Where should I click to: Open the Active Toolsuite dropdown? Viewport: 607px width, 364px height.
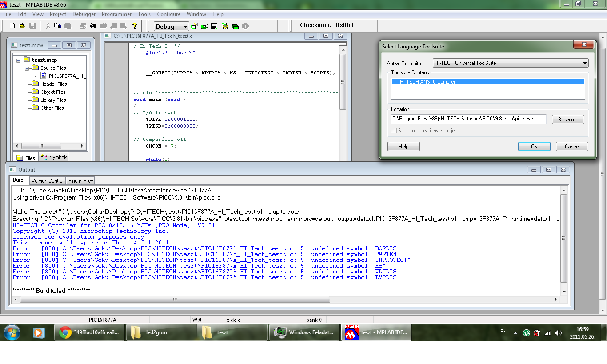coord(511,63)
